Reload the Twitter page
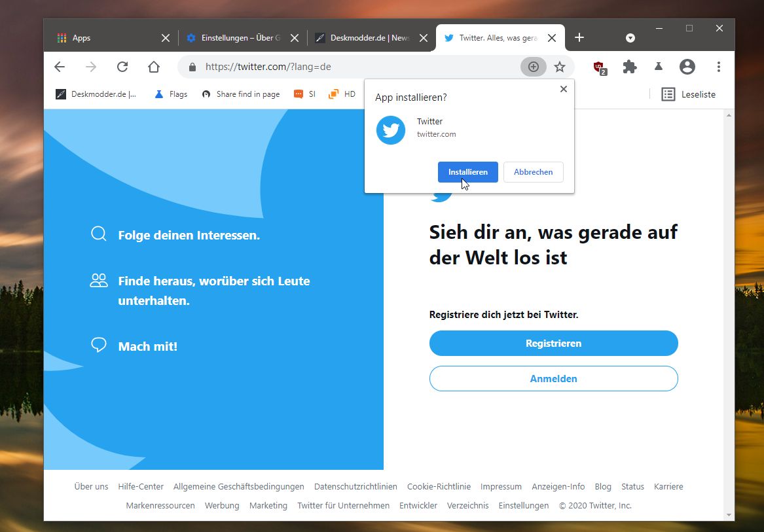Image resolution: width=764 pixels, height=532 pixels. tap(122, 67)
